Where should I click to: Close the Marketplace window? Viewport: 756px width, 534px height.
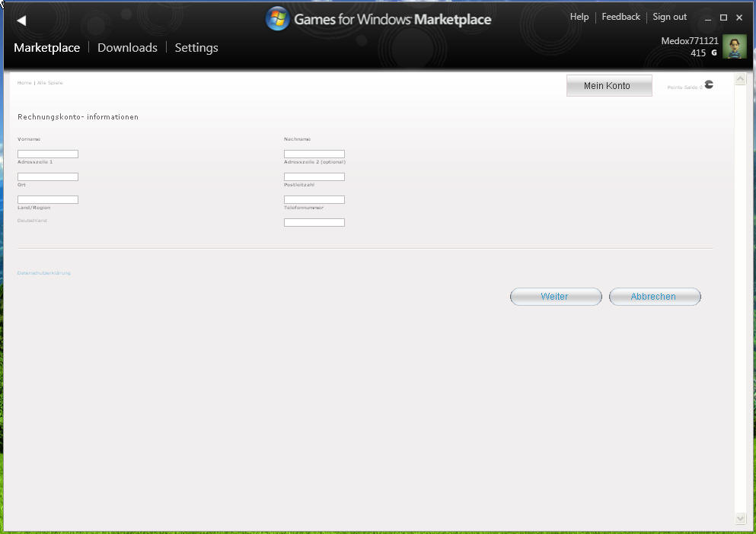click(739, 17)
